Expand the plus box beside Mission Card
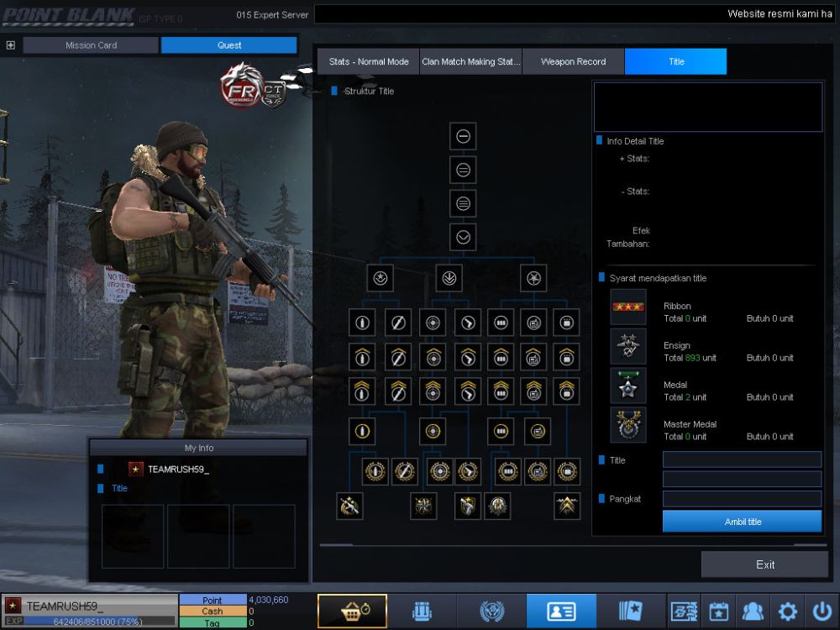 pyautogui.click(x=10, y=45)
